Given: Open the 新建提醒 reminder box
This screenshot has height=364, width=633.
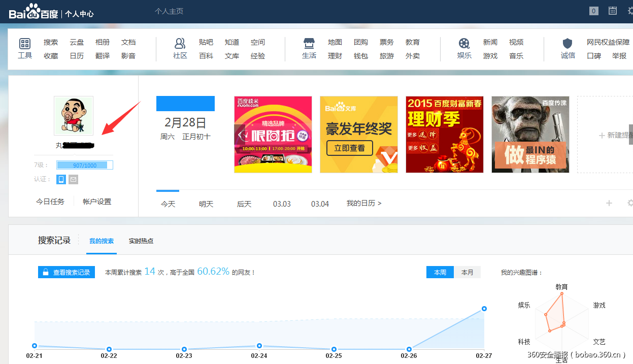Looking at the screenshot, I should [x=609, y=135].
